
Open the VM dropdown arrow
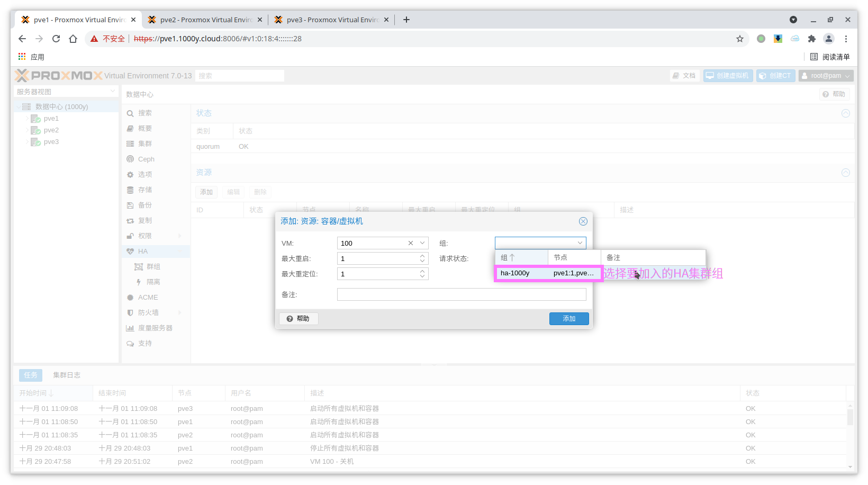[422, 243]
